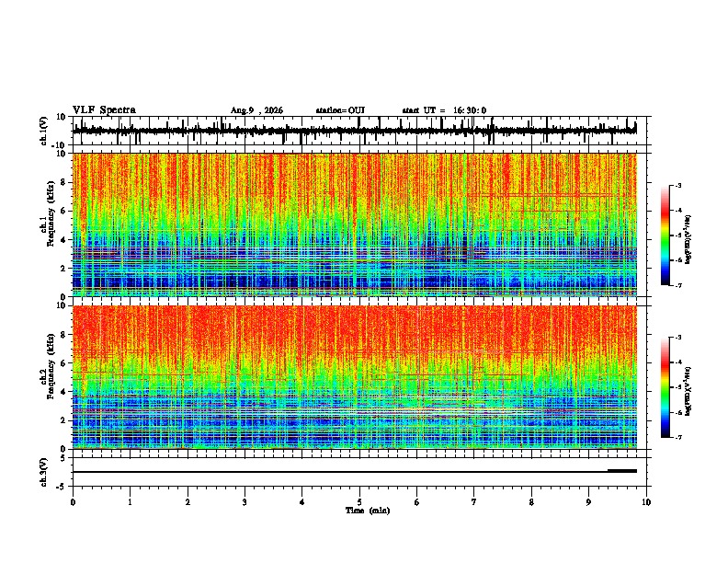The image size is (728, 563).
Task: Click time axis tick label "9"
Action: point(588,502)
